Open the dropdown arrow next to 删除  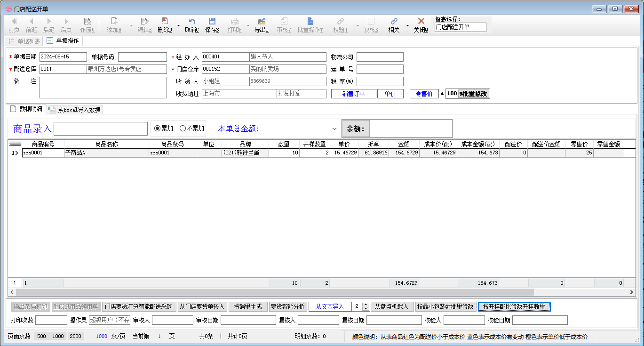click(178, 25)
